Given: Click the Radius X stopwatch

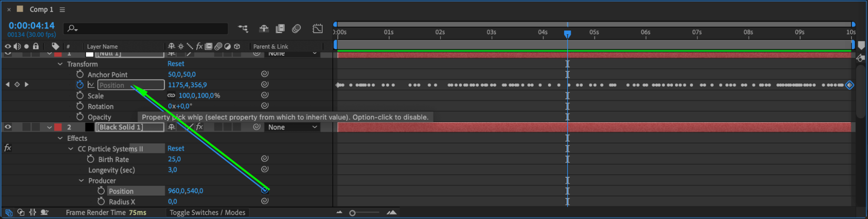Looking at the screenshot, I should click(101, 201).
